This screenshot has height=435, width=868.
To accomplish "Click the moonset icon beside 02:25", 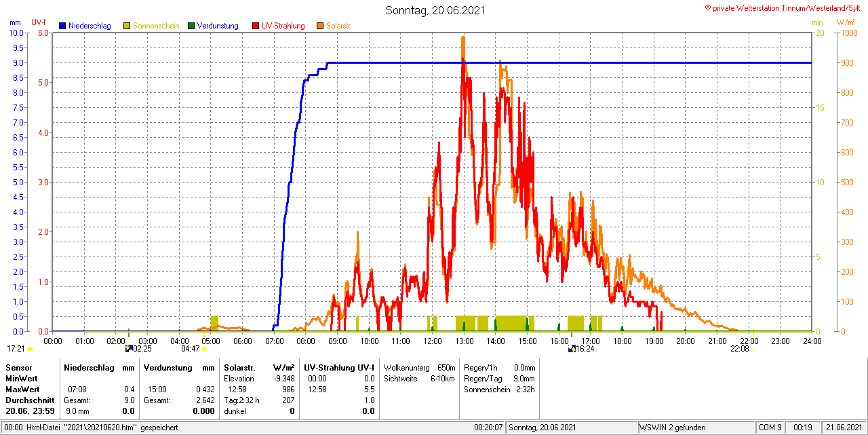I will coord(128,348).
